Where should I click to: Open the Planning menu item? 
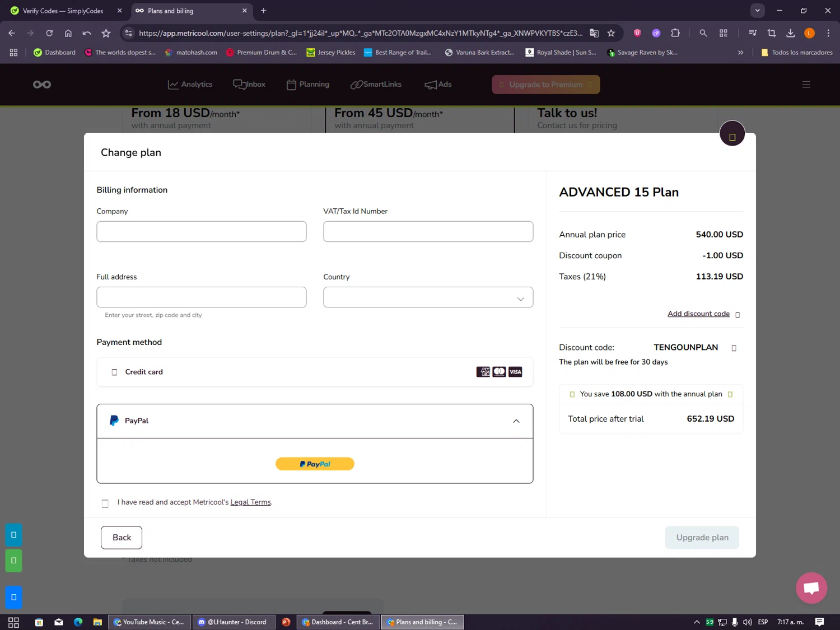click(x=308, y=85)
